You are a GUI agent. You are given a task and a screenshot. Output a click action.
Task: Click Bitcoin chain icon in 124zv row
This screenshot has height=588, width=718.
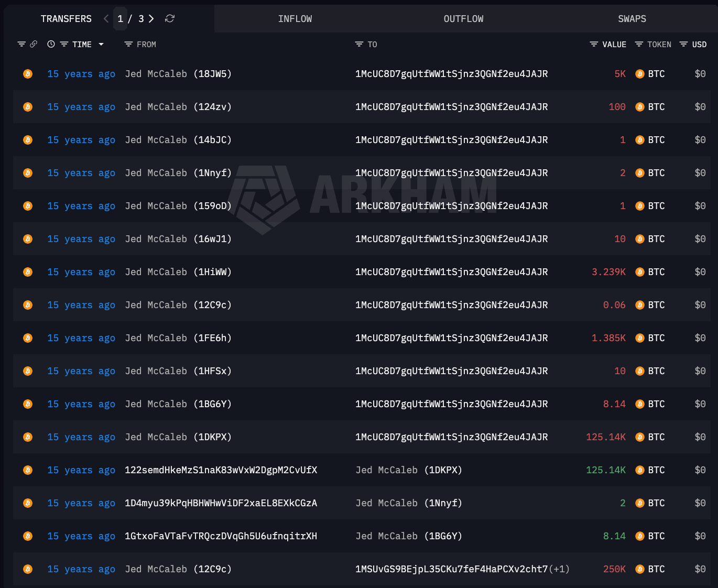coord(28,107)
